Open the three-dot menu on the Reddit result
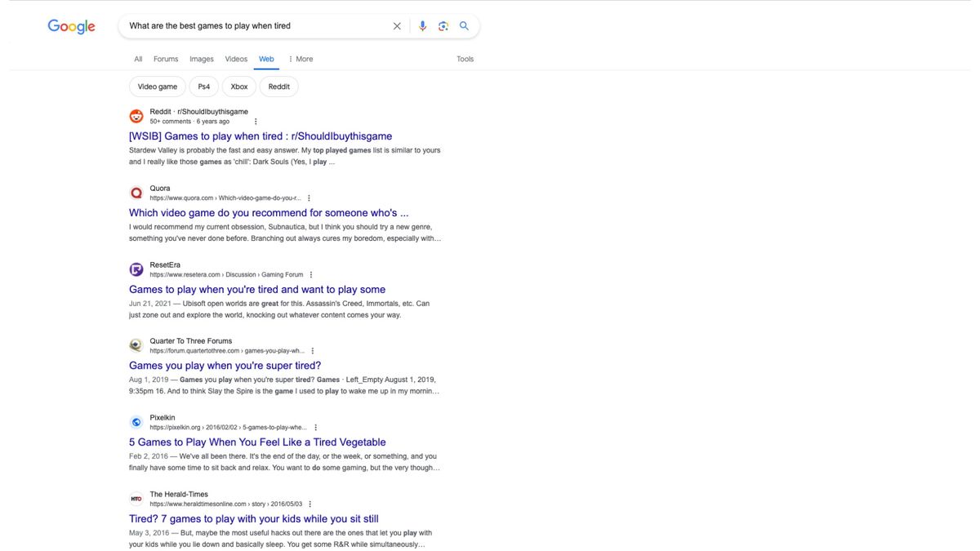The height and width of the screenshot is (551, 980). tap(255, 120)
